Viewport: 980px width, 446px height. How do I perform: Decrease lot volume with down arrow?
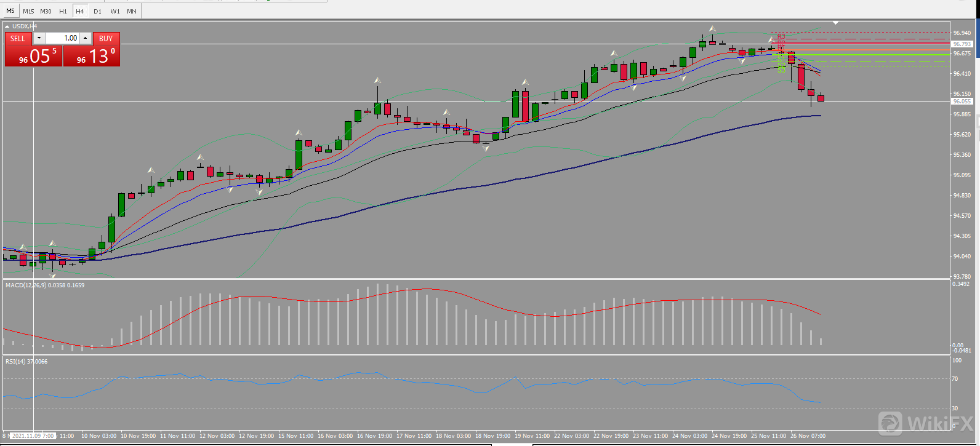coord(39,38)
